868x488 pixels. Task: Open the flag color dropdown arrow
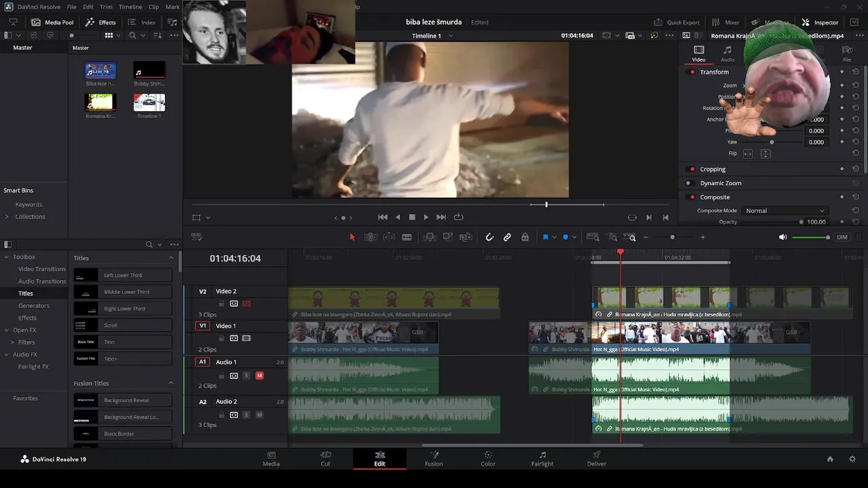(x=554, y=237)
